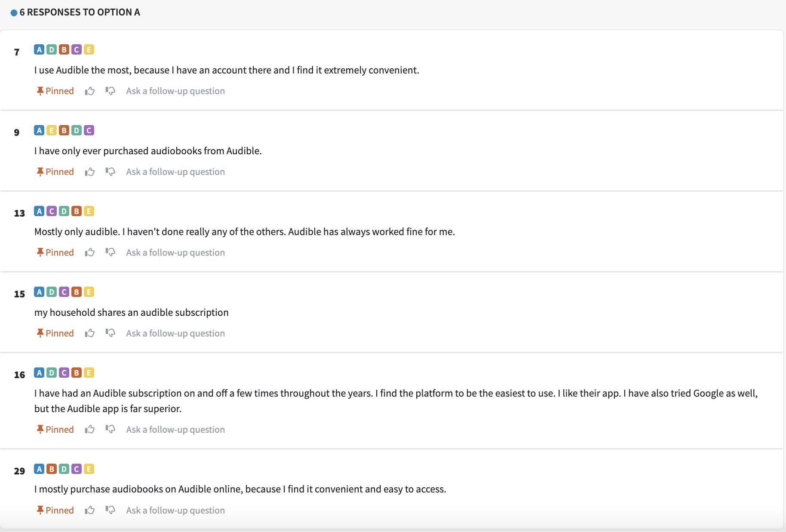Ask a follow-up question on response 13
The width and height of the screenshot is (786, 532).
[175, 253]
